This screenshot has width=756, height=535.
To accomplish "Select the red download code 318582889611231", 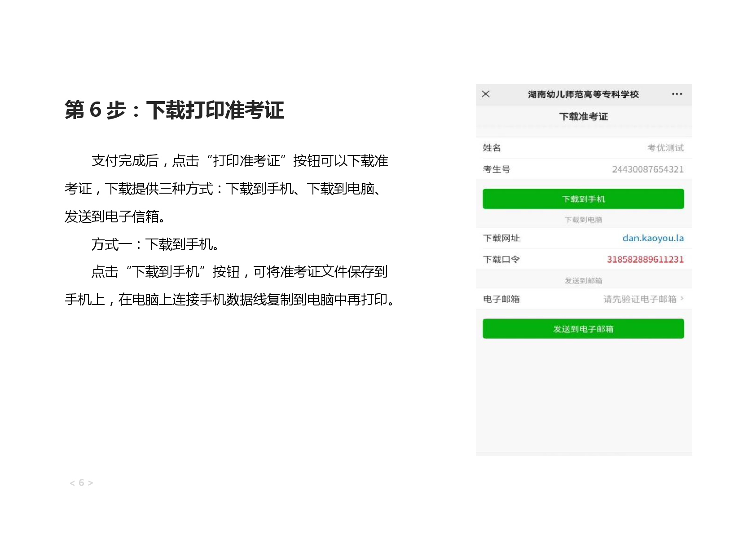I will pyautogui.click(x=645, y=259).
